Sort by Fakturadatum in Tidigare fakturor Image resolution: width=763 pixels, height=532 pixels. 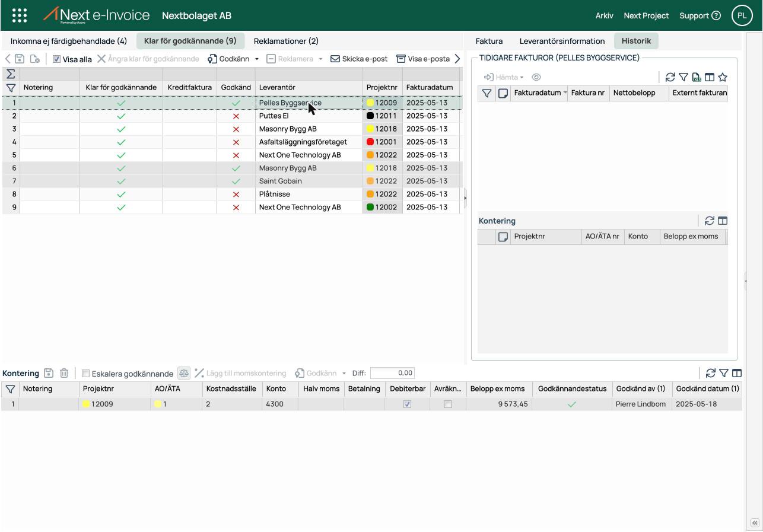tap(539, 93)
